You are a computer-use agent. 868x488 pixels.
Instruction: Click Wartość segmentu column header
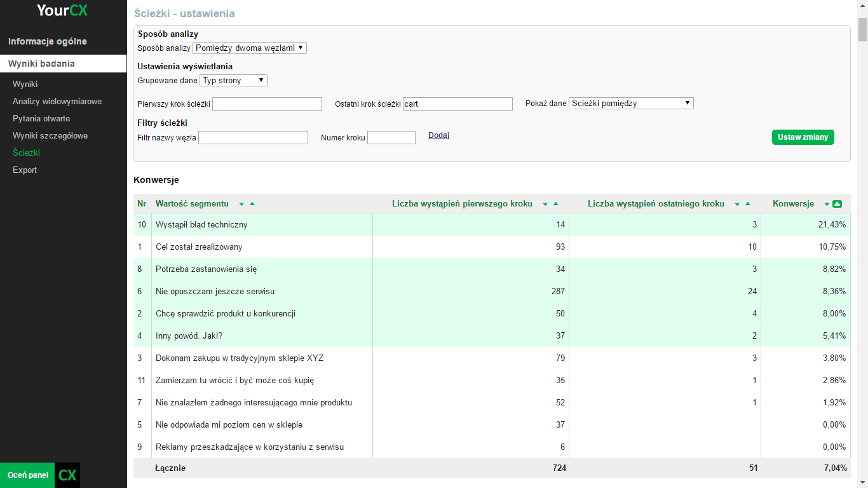coord(192,204)
